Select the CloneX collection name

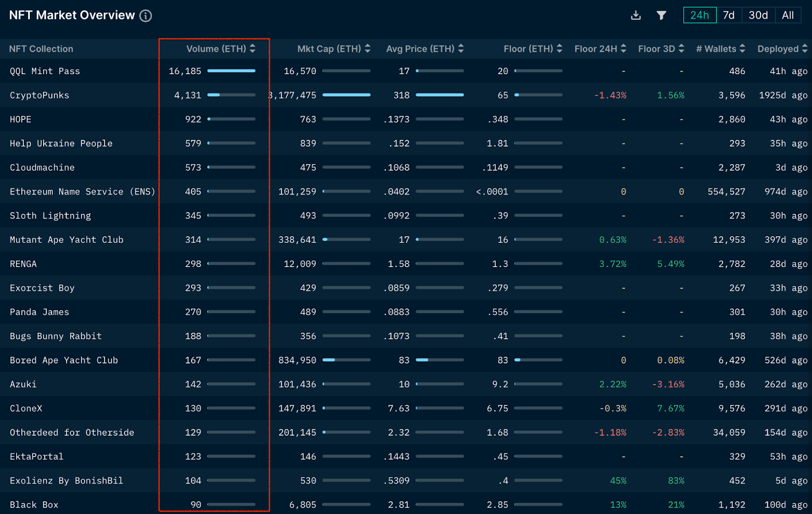26,408
